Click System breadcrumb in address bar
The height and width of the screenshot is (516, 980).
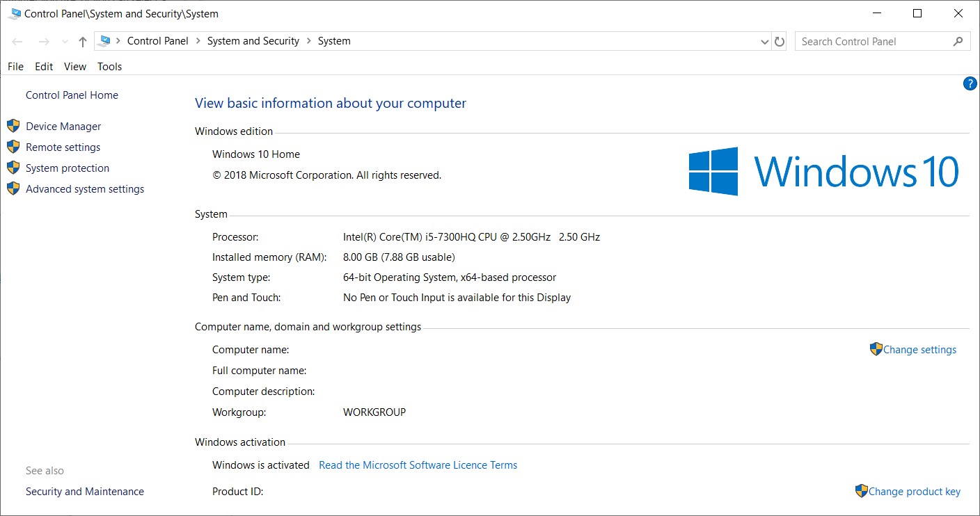click(x=334, y=41)
